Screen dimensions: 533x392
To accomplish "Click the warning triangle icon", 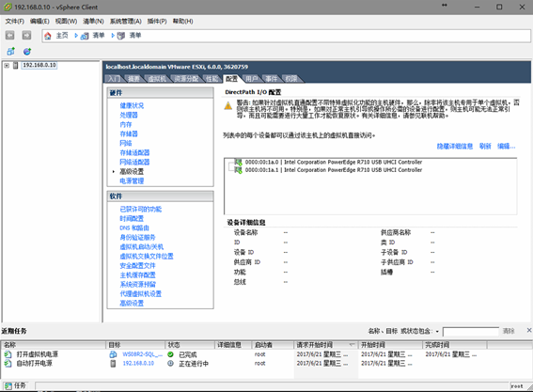I will 228,106.
